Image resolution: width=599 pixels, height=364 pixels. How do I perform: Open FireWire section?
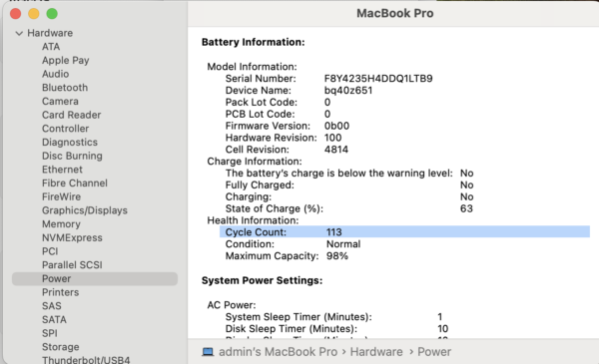coord(62,196)
